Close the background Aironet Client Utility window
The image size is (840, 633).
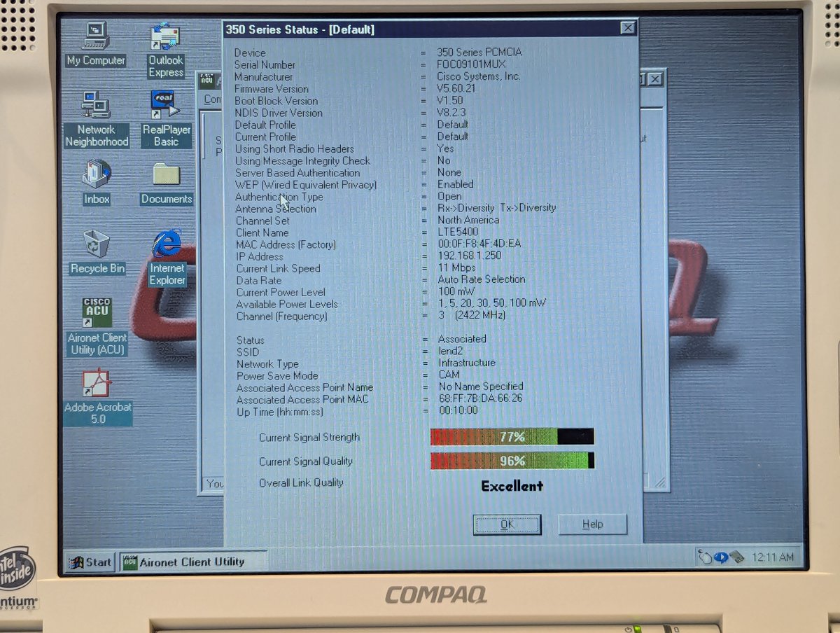coord(654,79)
